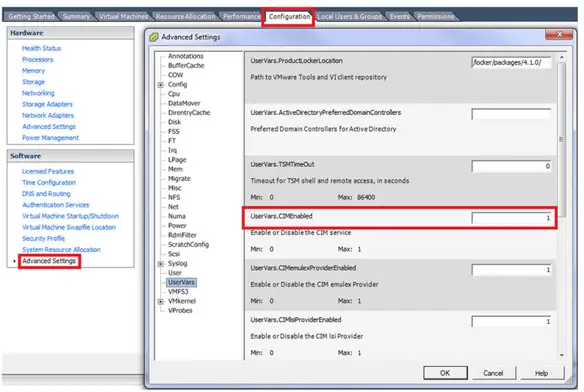Select Numa in the settings tree

coord(177,216)
